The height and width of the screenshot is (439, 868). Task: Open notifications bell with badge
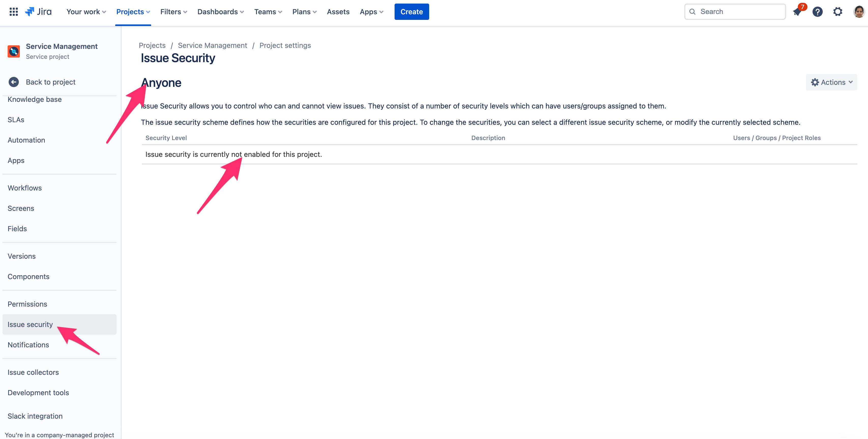pyautogui.click(x=797, y=12)
